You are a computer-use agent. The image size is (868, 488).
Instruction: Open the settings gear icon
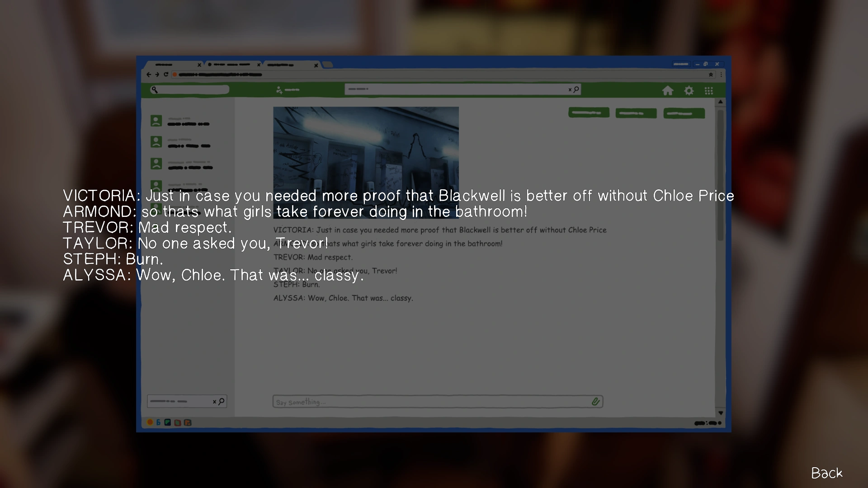point(689,91)
